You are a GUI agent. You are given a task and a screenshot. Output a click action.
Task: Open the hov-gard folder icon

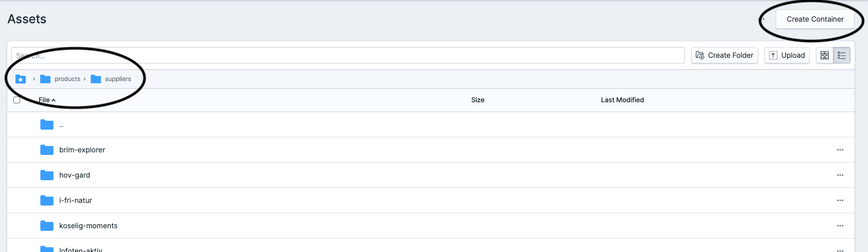coord(47,175)
